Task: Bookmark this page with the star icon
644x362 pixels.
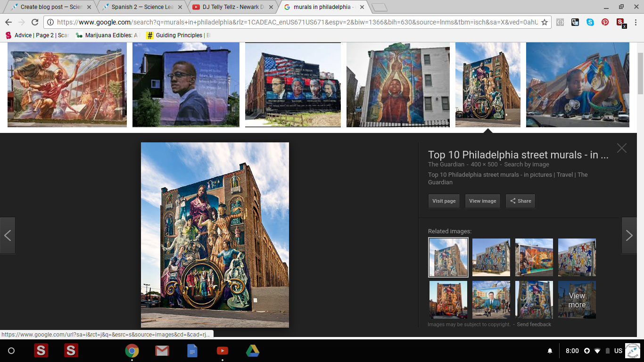Action: [x=544, y=22]
